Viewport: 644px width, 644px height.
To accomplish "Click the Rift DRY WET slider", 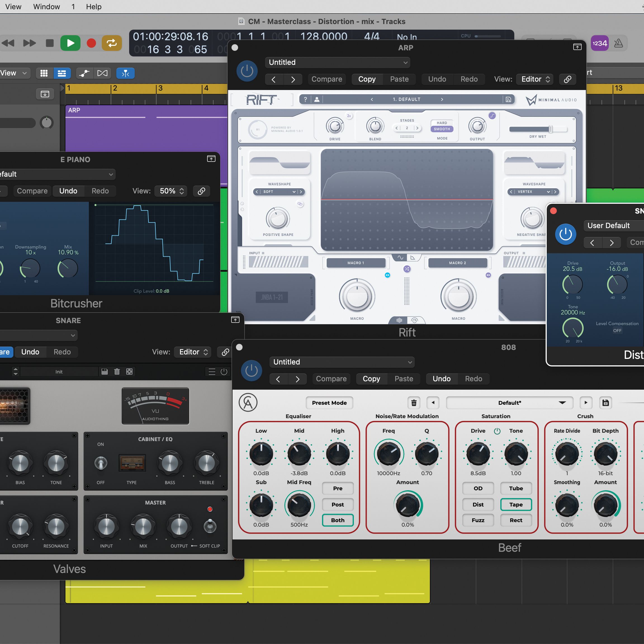I will point(538,129).
